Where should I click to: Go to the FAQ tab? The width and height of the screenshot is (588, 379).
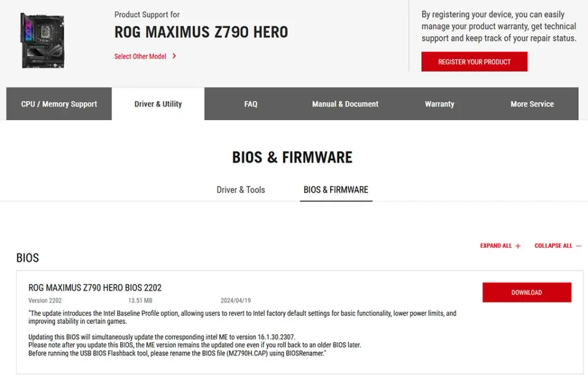point(251,104)
